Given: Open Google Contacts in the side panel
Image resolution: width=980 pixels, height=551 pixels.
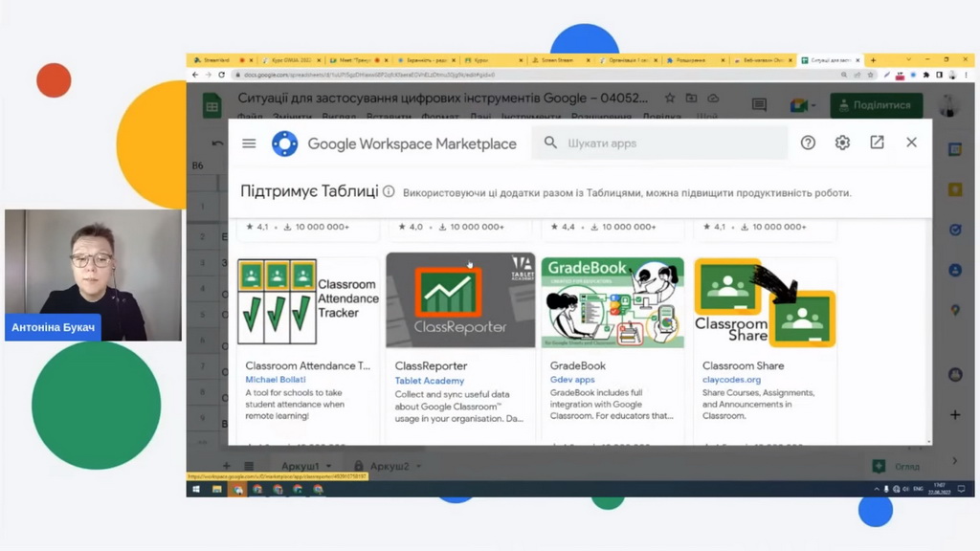Looking at the screenshot, I should coord(955,270).
